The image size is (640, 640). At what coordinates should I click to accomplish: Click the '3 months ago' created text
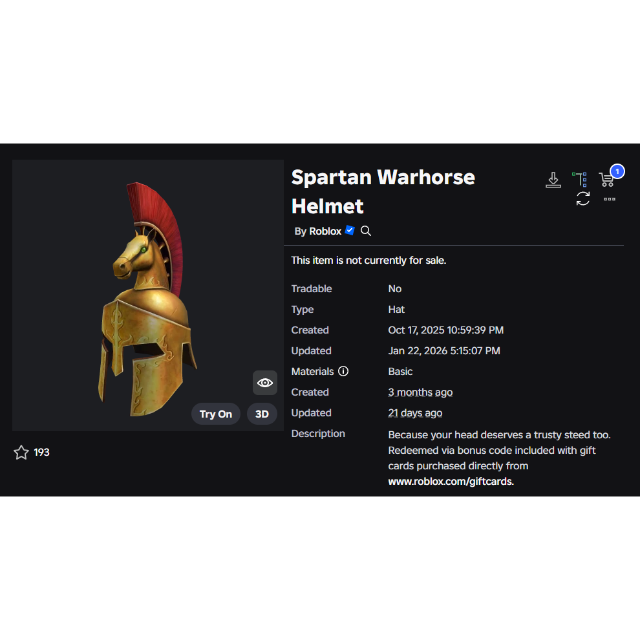(420, 392)
